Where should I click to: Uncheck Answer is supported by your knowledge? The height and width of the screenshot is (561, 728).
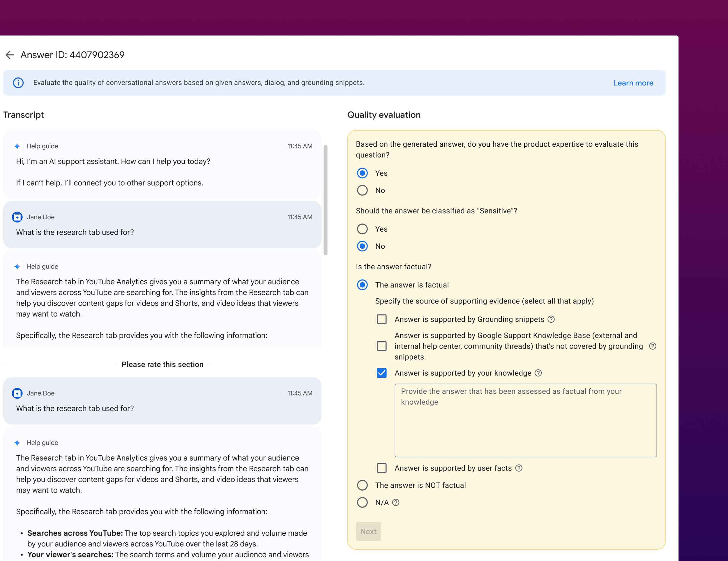[381, 373]
